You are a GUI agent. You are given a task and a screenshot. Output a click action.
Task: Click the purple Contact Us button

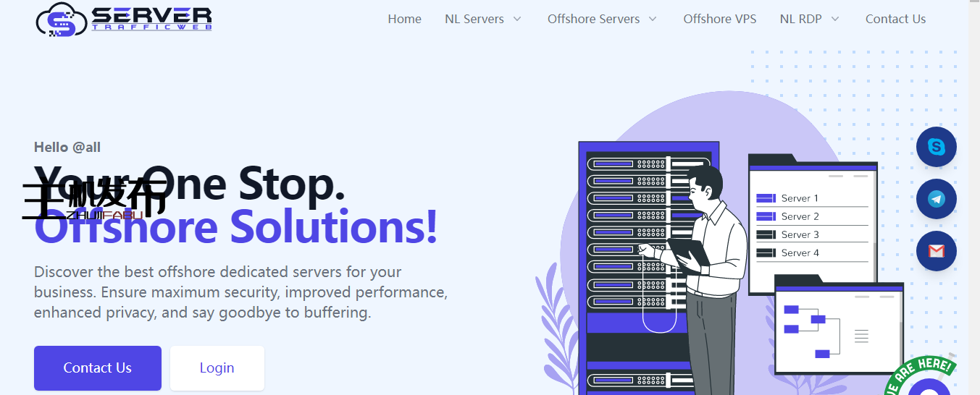tap(97, 368)
